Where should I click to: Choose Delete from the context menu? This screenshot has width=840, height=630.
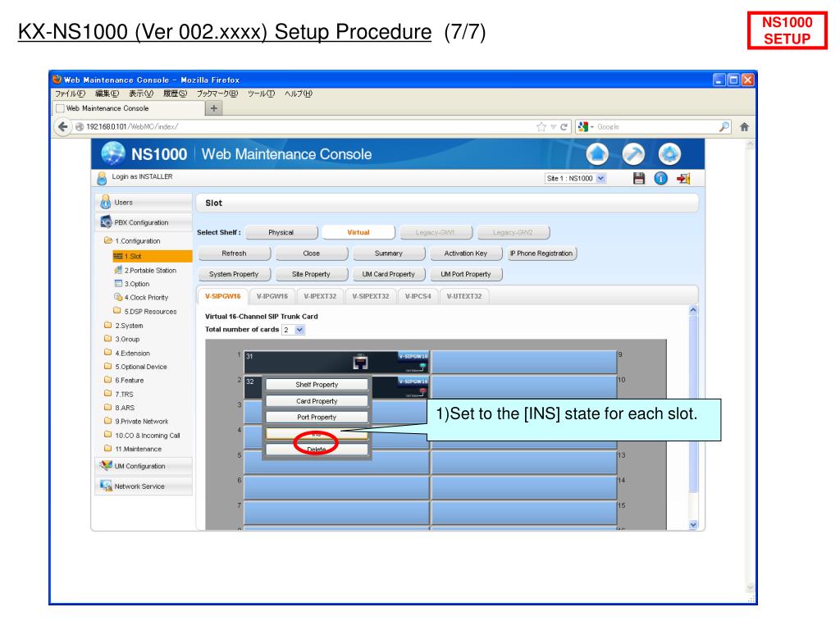(x=317, y=450)
